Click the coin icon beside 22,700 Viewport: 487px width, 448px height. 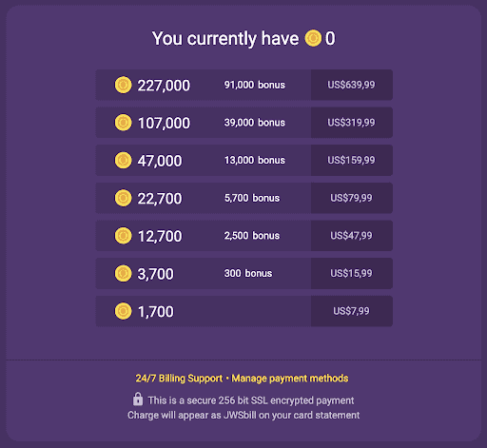pos(123,198)
